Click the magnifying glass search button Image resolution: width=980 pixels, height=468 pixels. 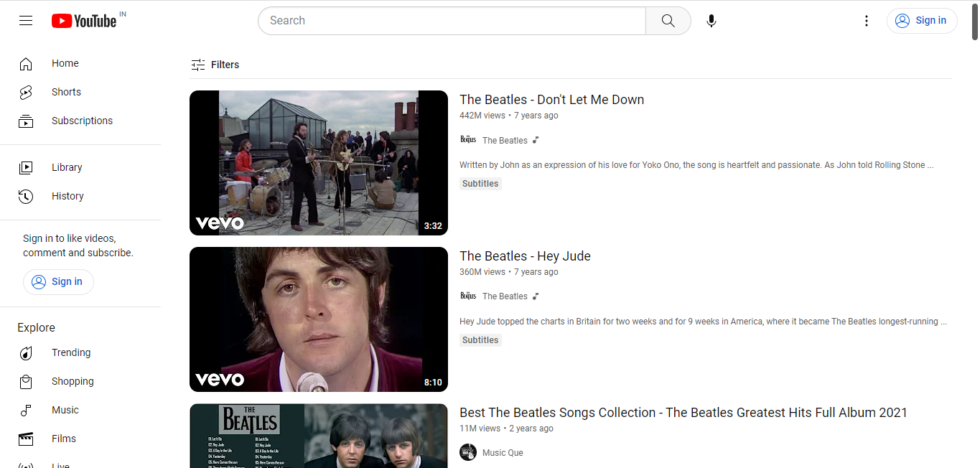668,21
